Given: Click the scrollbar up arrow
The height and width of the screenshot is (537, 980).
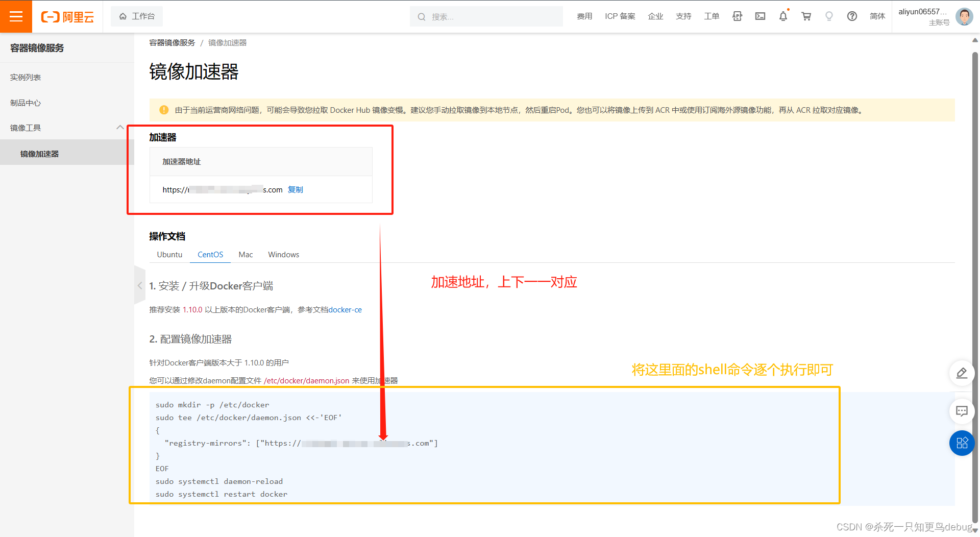Looking at the screenshot, I should [x=975, y=40].
